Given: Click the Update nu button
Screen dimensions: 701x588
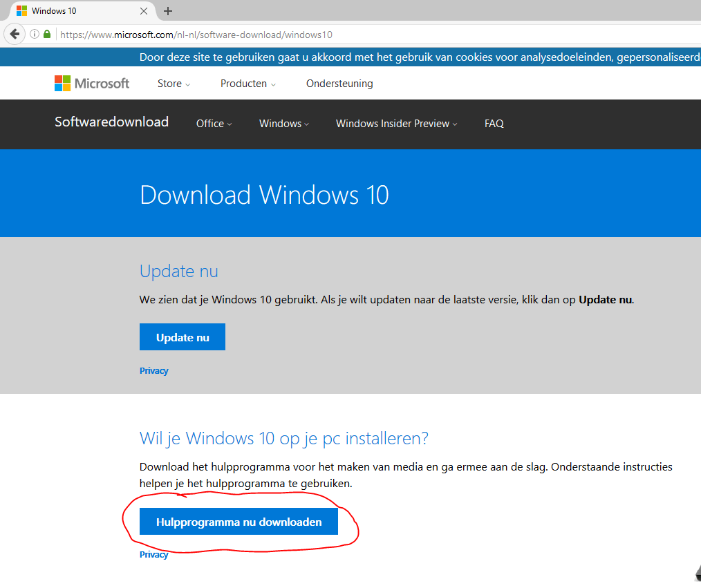Looking at the screenshot, I should [183, 337].
